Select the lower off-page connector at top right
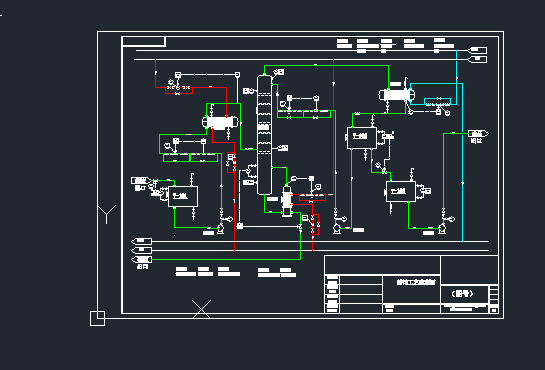 tap(477, 59)
